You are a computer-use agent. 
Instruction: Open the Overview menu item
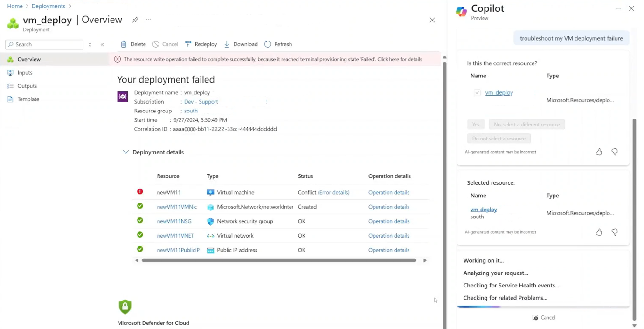[x=55, y=59]
